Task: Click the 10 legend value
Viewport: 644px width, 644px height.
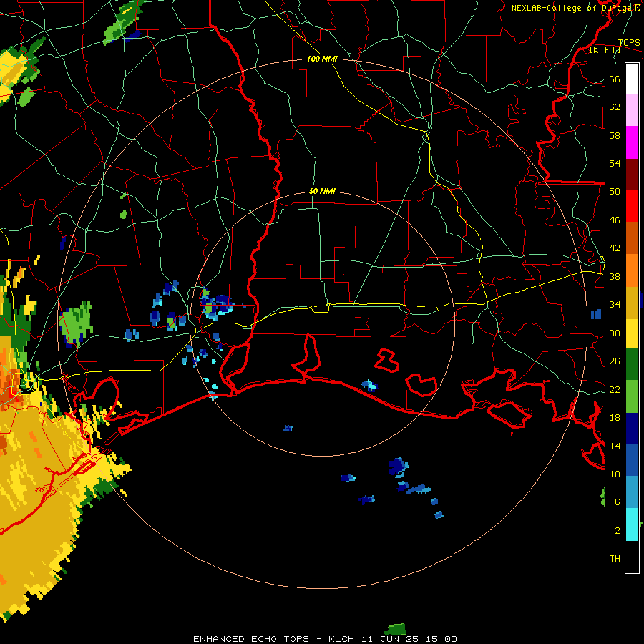Action: pyautogui.click(x=615, y=474)
